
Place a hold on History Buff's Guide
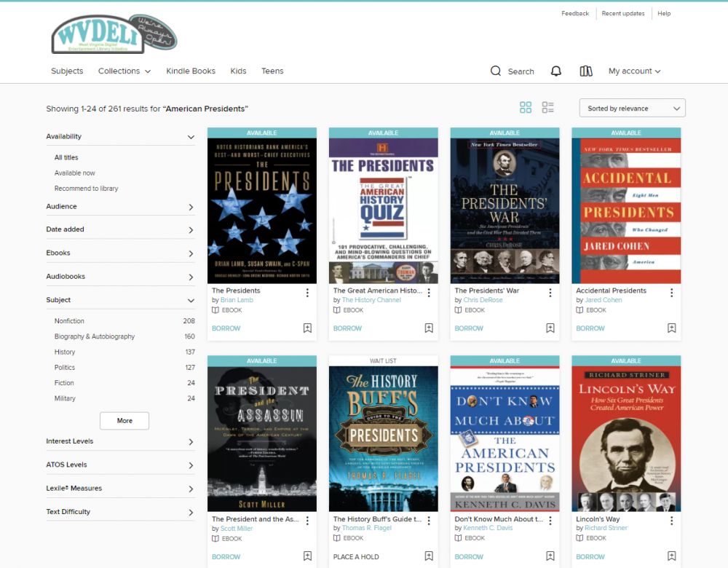pyautogui.click(x=356, y=557)
